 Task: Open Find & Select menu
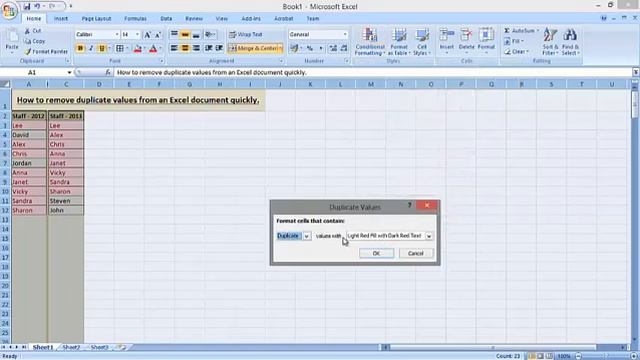click(x=570, y=42)
